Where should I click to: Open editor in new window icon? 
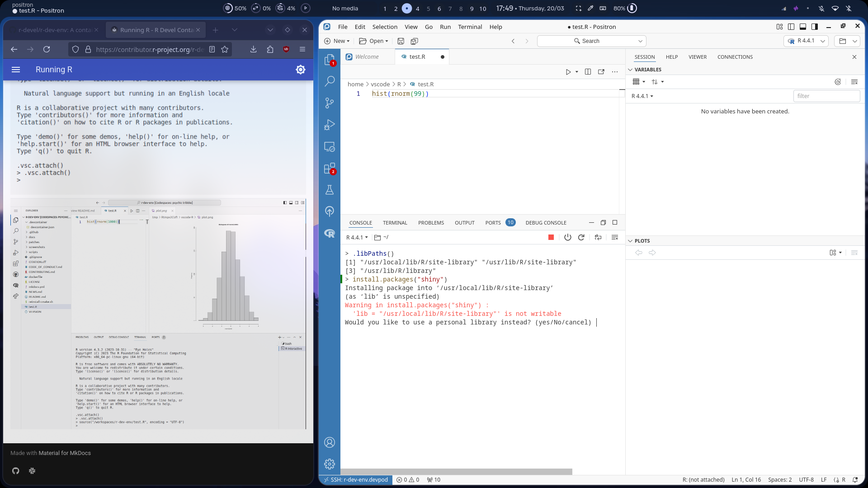(601, 72)
